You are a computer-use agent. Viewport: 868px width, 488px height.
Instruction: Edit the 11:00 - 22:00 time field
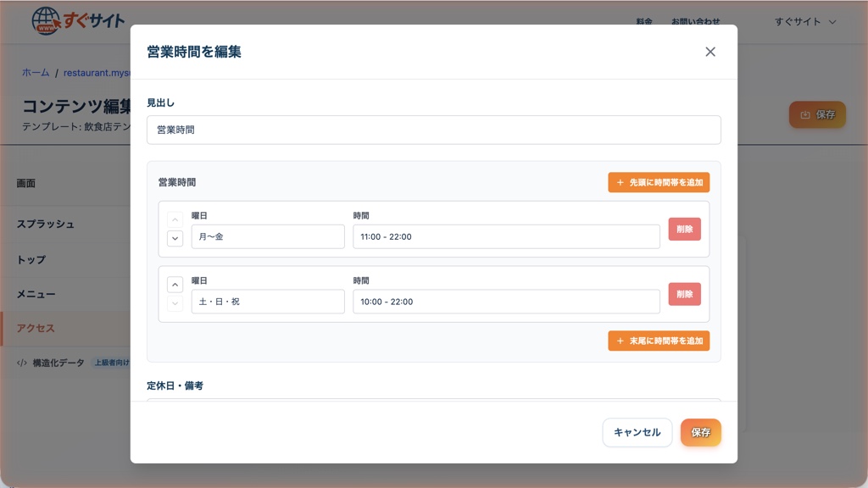point(506,237)
